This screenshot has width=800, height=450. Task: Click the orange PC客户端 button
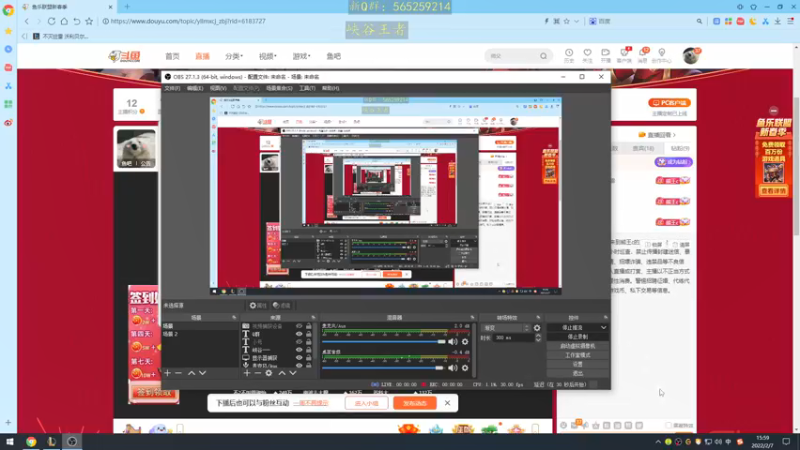[669, 103]
